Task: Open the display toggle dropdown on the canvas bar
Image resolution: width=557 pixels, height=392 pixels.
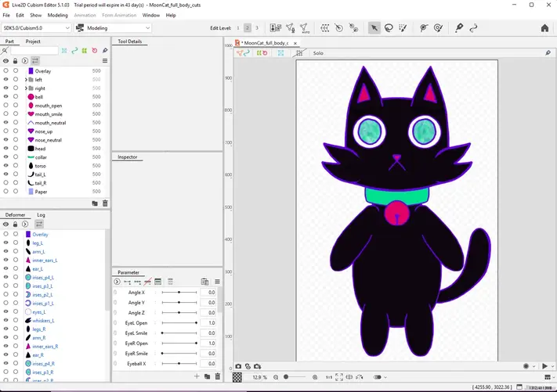Action: [385, 377]
